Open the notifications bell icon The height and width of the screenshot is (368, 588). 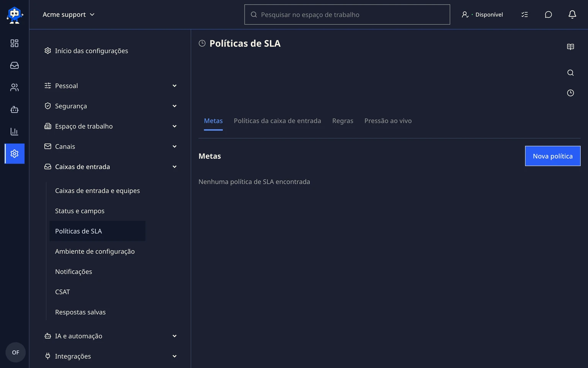572,15
